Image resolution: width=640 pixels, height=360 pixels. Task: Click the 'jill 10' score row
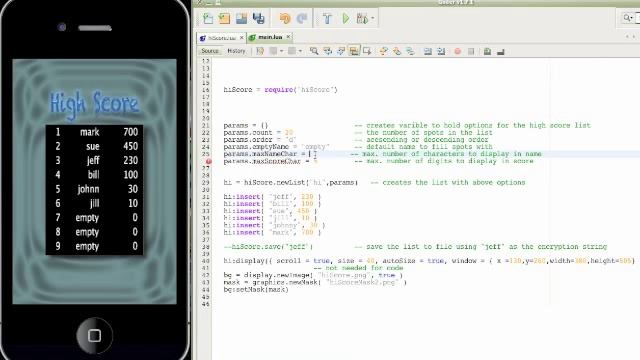point(94,203)
